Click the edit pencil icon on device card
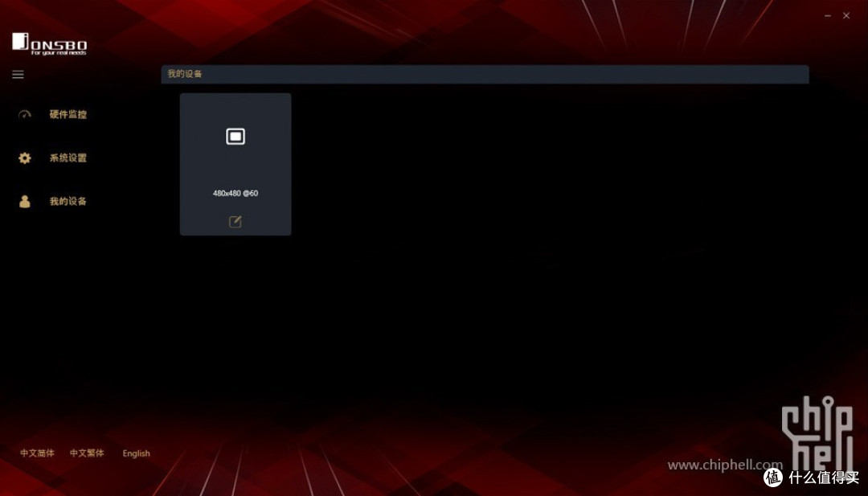Viewport: 868px width, 496px height. (235, 222)
